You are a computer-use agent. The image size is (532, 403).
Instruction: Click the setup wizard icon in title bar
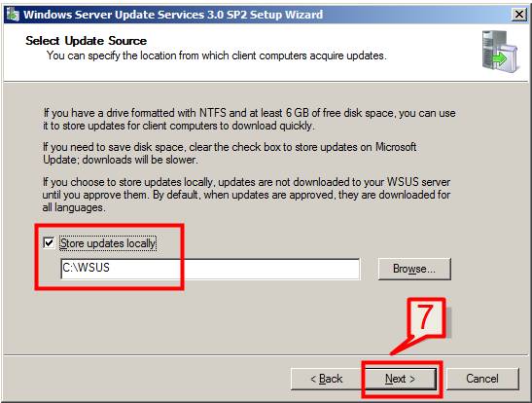13,15
